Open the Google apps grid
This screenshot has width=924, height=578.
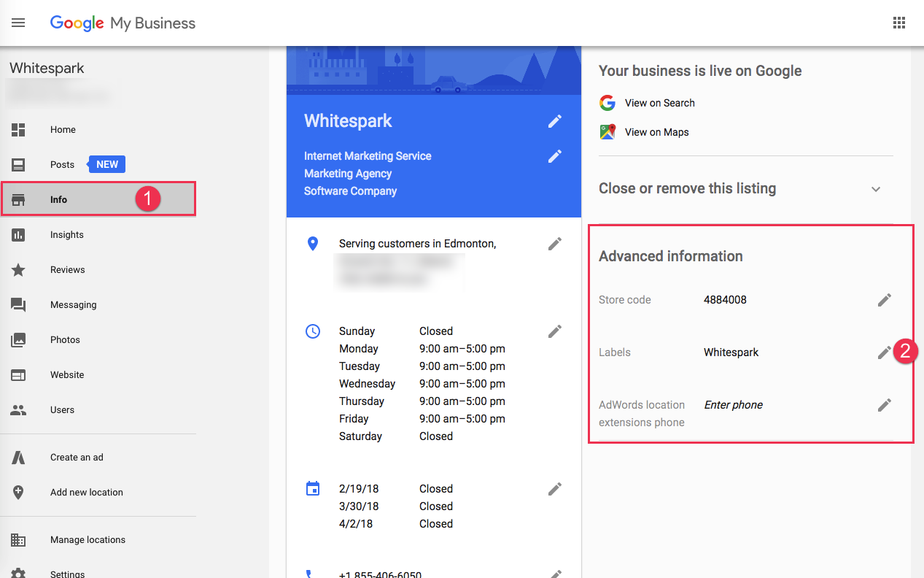(898, 23)
